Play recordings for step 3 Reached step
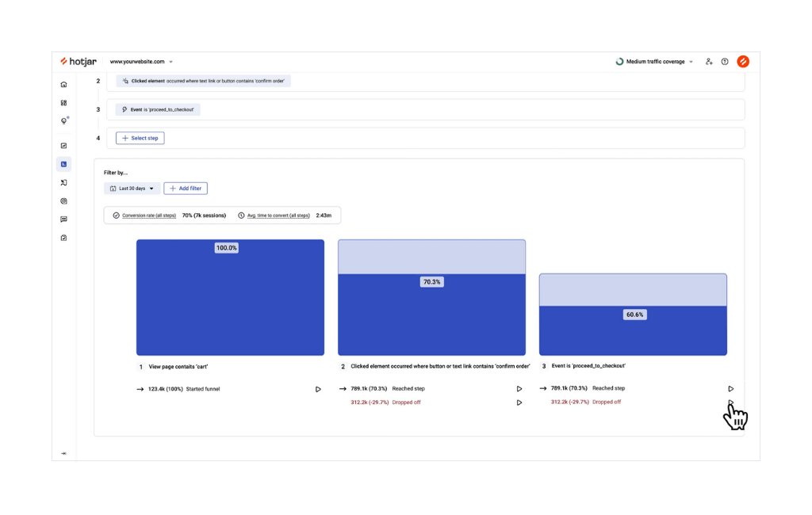 [730, 389]
